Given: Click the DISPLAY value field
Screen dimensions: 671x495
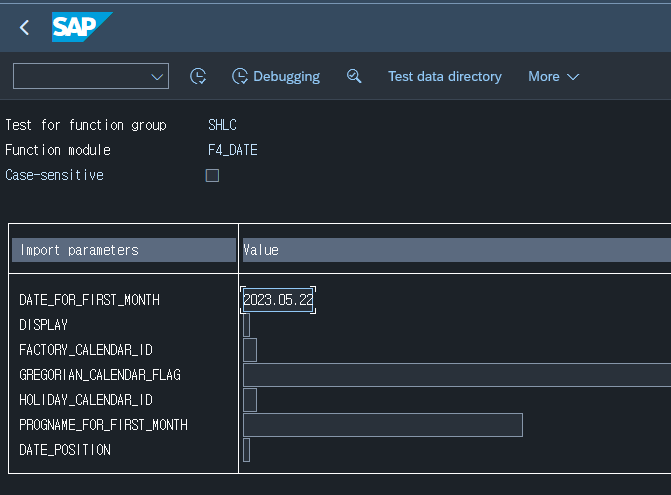Looking at the screenshot, I should tap(246, 325).
